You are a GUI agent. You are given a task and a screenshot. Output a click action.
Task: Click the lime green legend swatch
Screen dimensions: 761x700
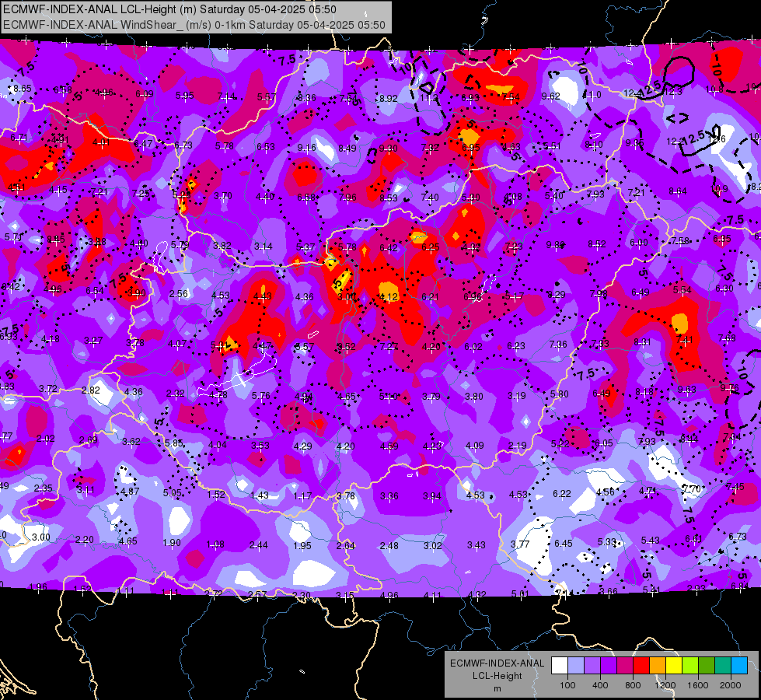click(690, 666)
